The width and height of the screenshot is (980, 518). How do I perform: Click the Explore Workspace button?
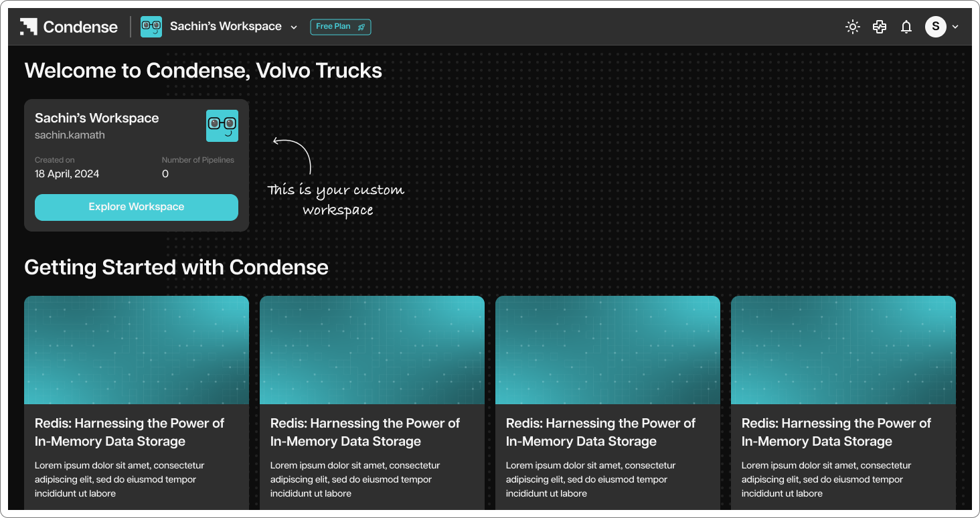point(137,207)
